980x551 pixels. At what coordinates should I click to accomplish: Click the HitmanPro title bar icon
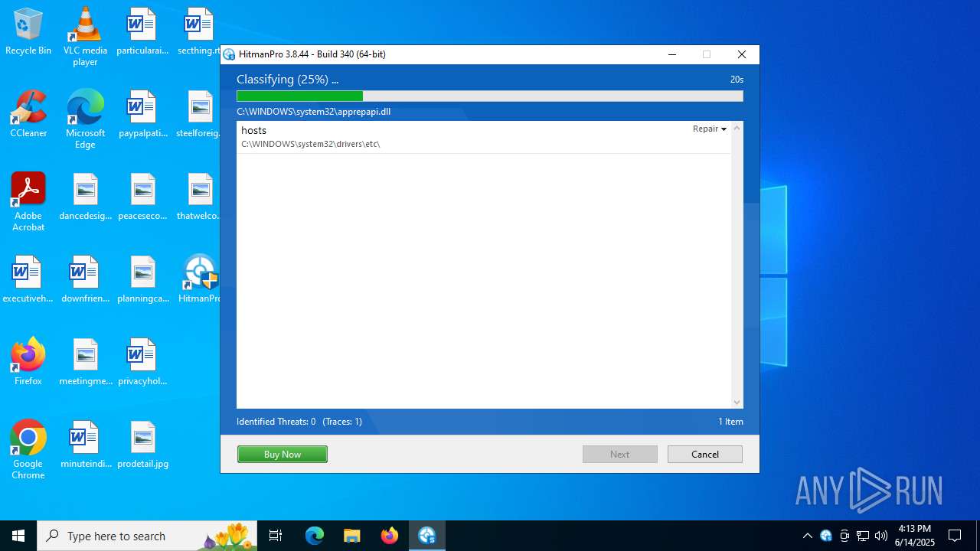tap(229, 54)
